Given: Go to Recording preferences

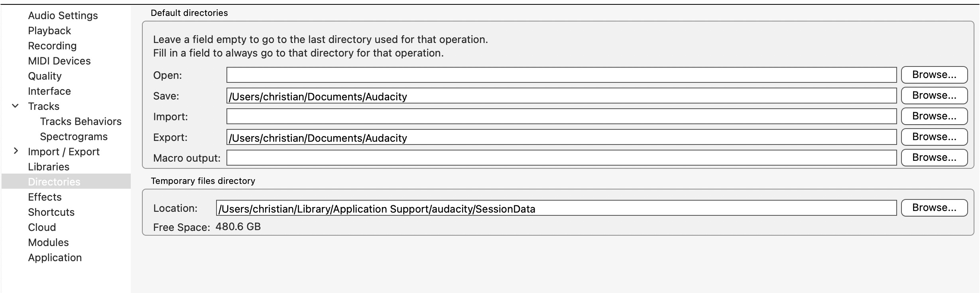Looking at the screenshot, I should pyautogui.click(x=52, y=46).
